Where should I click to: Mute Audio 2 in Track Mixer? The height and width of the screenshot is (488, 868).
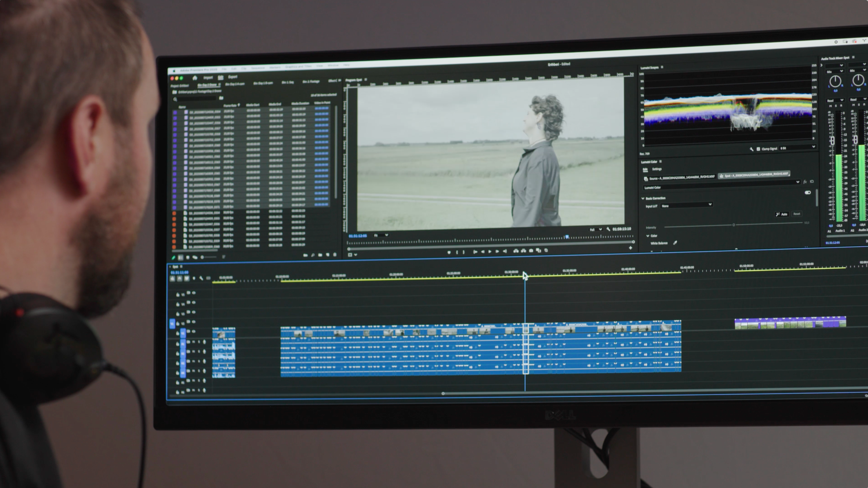(854, 105)
